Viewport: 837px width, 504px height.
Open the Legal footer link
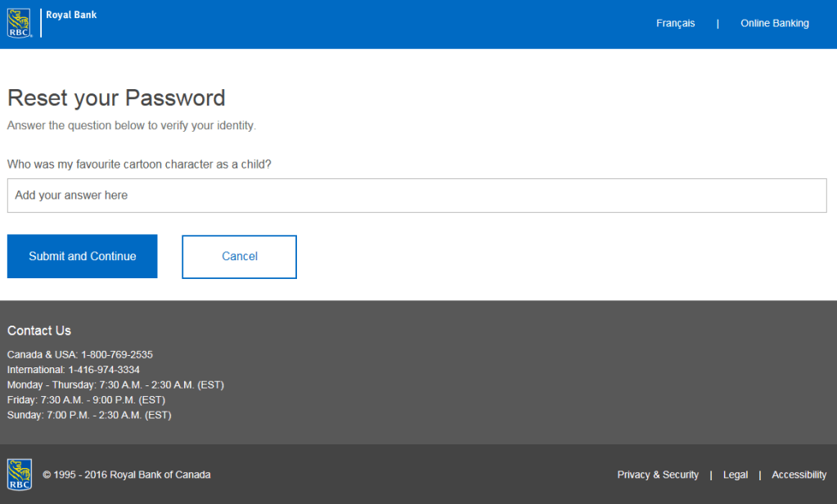(735, 475)
